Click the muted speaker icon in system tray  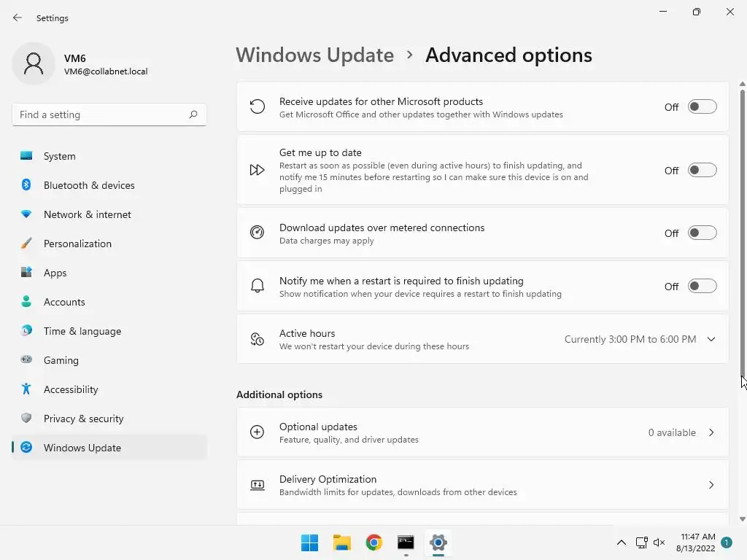[x=659, y=542]
